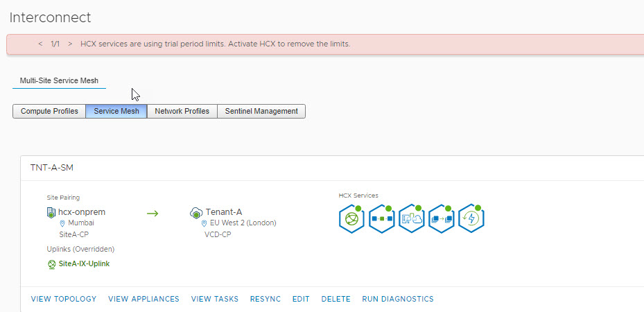Click the Tenant-A cloud site icon
Viewport: 644px width, 312px height.
pyautogui.click(x=196, y=212)
